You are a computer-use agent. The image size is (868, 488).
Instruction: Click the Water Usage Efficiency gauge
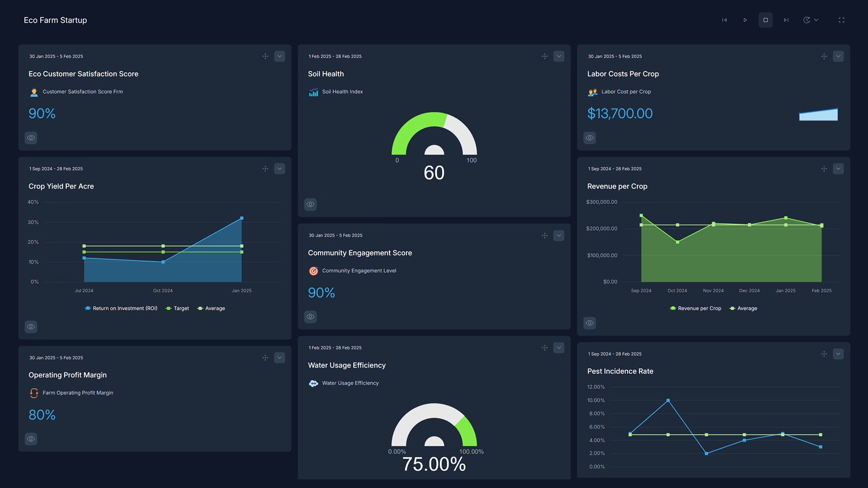pos(434,428)
